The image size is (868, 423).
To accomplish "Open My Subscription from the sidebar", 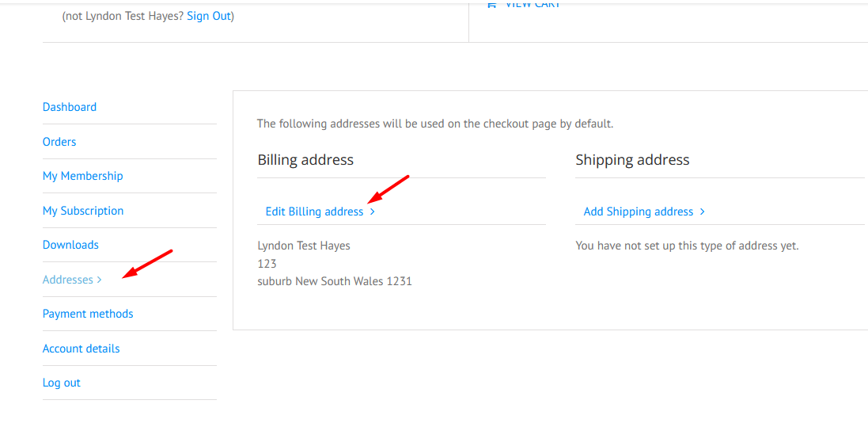I will pyautogui.click(x=83, y=211).
